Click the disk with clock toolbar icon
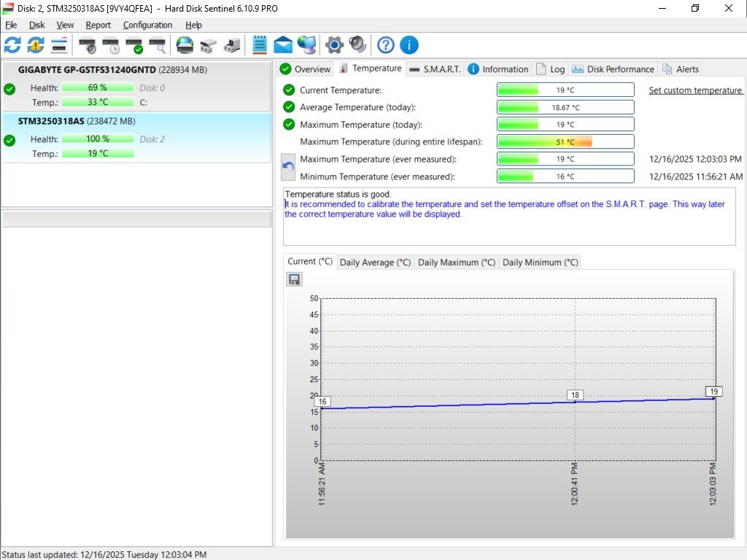 point(111,45)
